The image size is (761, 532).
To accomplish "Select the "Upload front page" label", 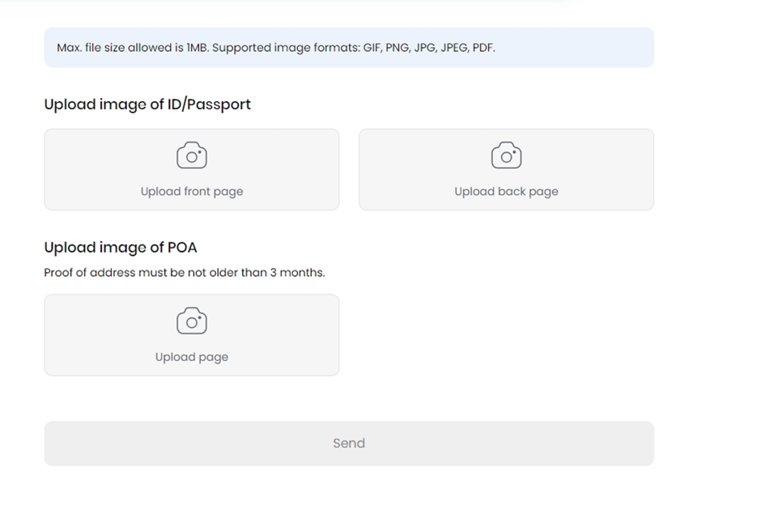I will click(192, 192).
